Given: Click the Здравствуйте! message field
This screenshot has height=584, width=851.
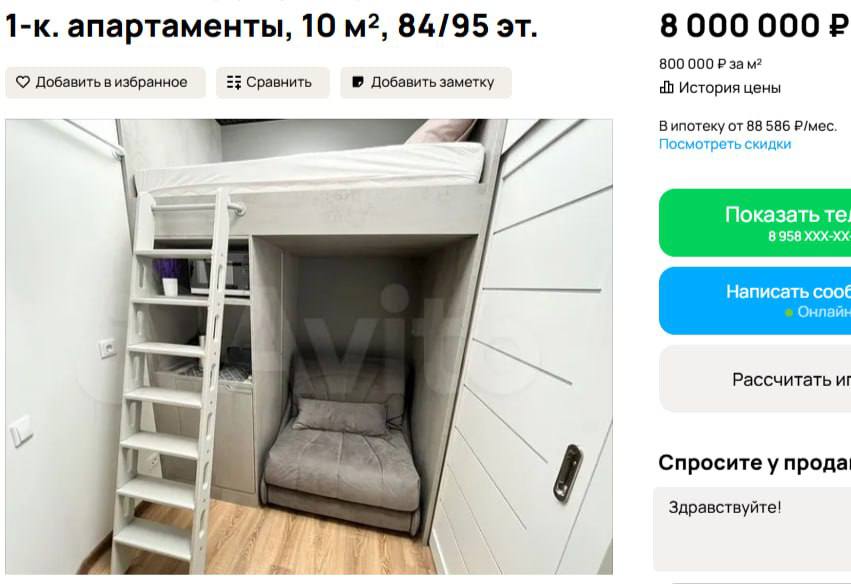Looking at the screenshot, I should pos(752,530).
